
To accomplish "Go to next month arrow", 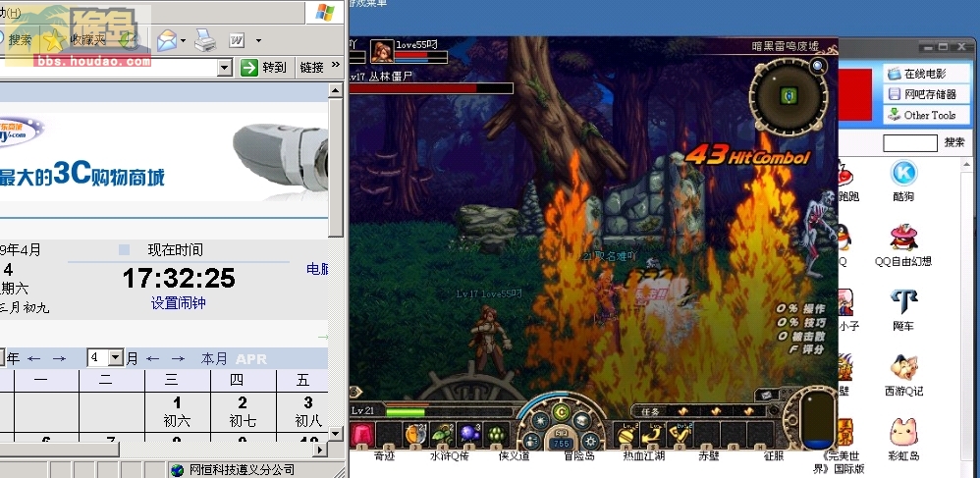I will (178, 358).
